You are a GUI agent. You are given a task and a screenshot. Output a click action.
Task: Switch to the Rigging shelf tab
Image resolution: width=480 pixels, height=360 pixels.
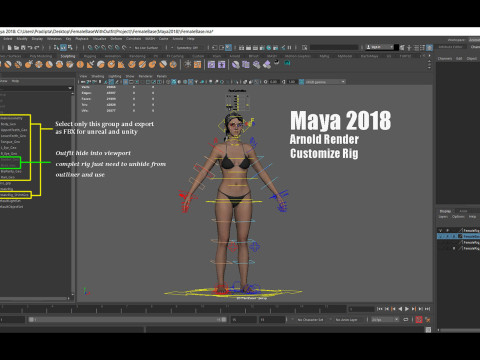[90, 56]
